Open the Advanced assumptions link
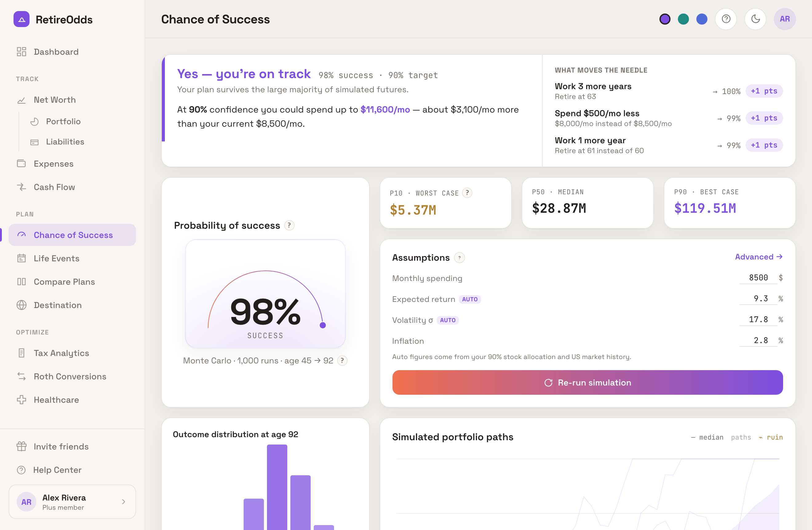Screen dimensions: 812x530 (x=758, y=257)
